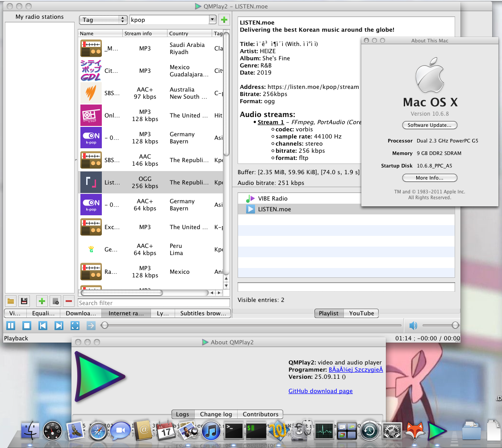Click the Search filter input field
The width and height of the screenshot is (502, 448).
[x=154, y=303]
